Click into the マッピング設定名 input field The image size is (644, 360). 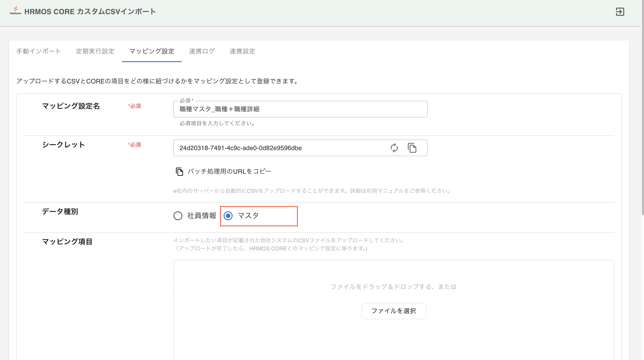pos(300,109)
